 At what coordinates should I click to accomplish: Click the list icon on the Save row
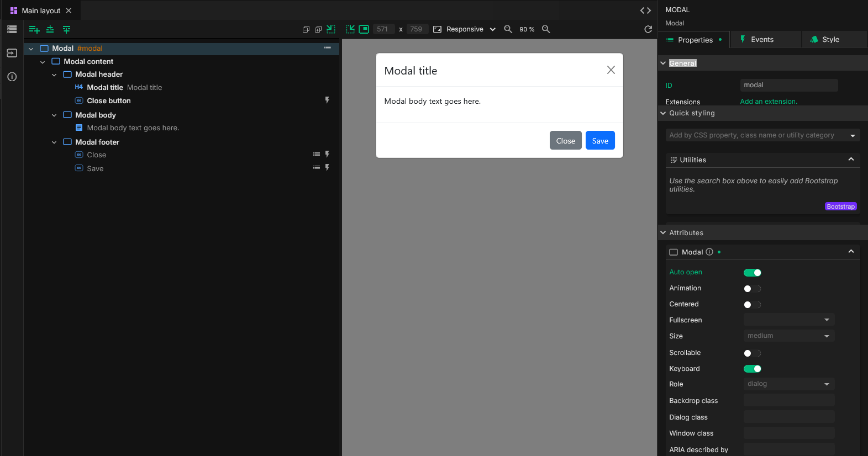(x=317, y=168)
